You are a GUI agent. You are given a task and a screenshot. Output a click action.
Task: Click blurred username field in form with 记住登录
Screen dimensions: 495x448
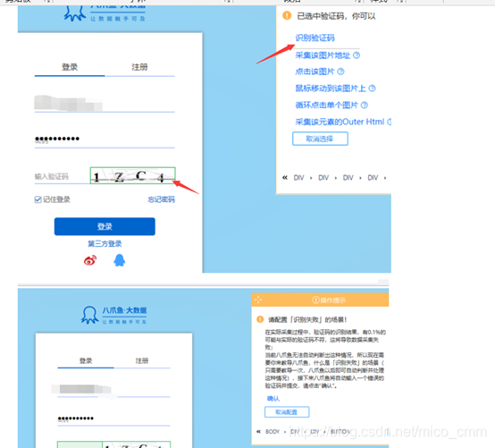tap(105, 104)
